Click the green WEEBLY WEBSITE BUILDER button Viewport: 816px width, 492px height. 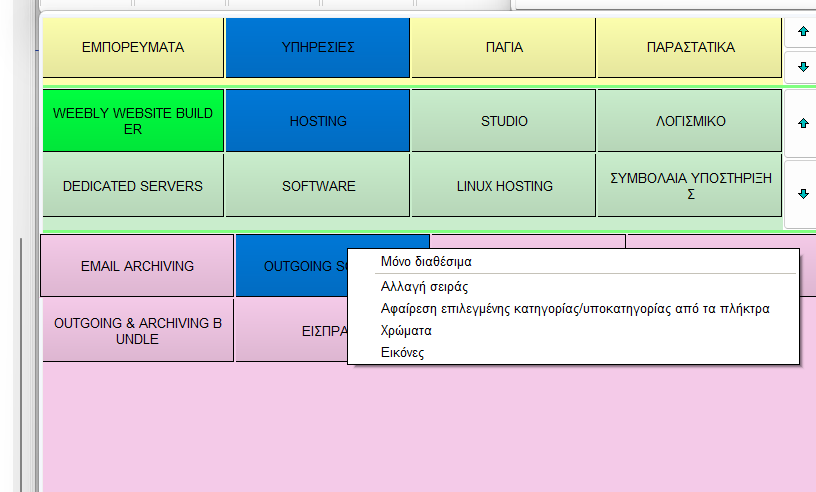[133, 121]
